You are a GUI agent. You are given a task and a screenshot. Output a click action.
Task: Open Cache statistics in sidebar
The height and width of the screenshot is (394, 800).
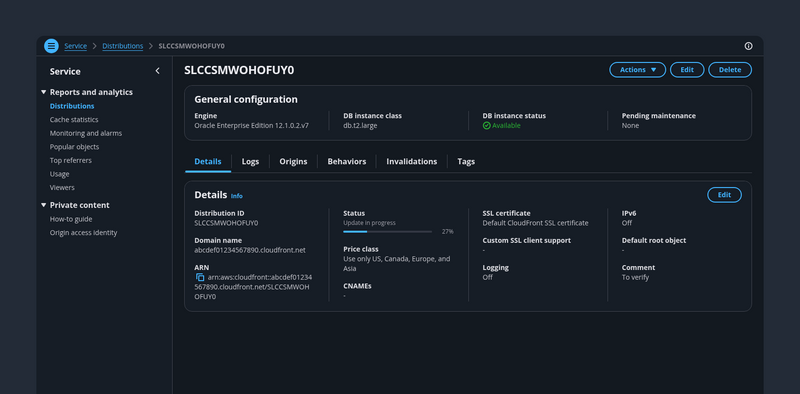pos(74,119)
